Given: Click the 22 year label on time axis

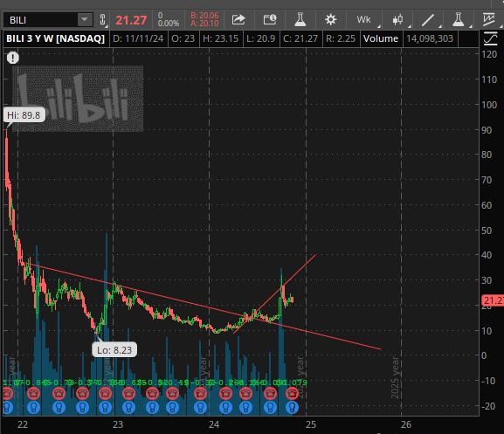Looking at the screenshot, I should (23, 424).
